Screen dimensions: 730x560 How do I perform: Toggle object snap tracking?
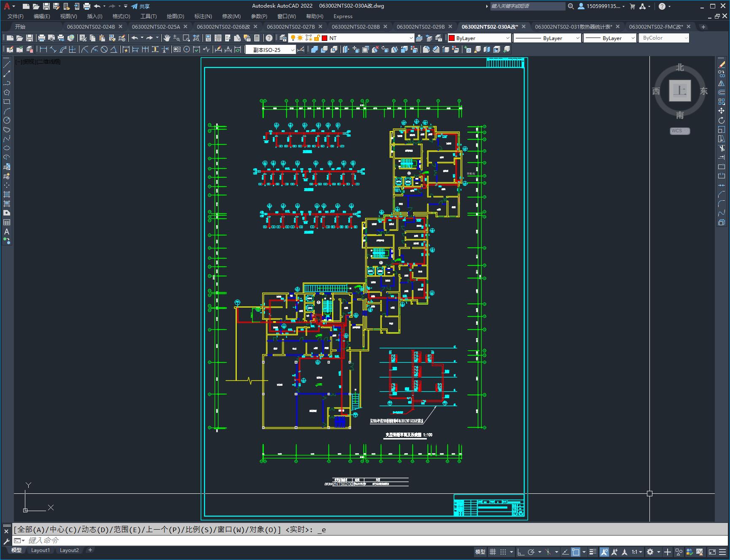pyautogui.click(x=565, y=552)
